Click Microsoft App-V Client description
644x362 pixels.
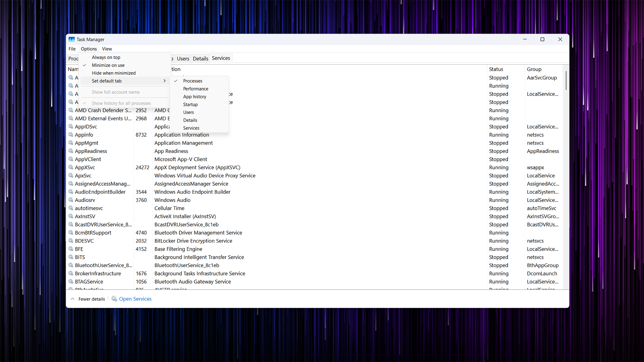(181, 159)
